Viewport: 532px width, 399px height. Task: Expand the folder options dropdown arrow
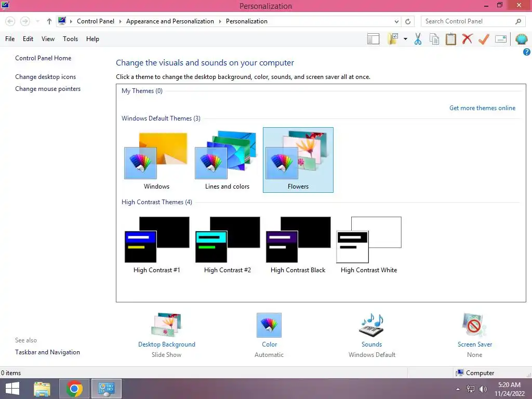pyautogui.click(x=405, y=39)
